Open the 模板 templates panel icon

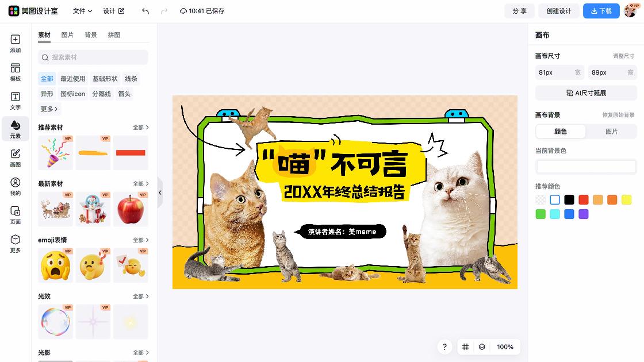(x=15, y=72)
